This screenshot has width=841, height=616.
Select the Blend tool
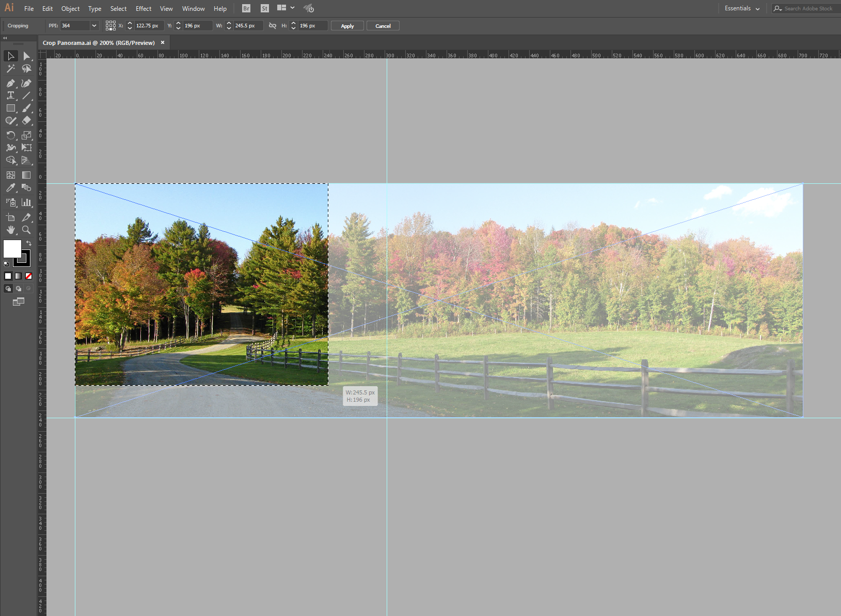tap(27, 188)
